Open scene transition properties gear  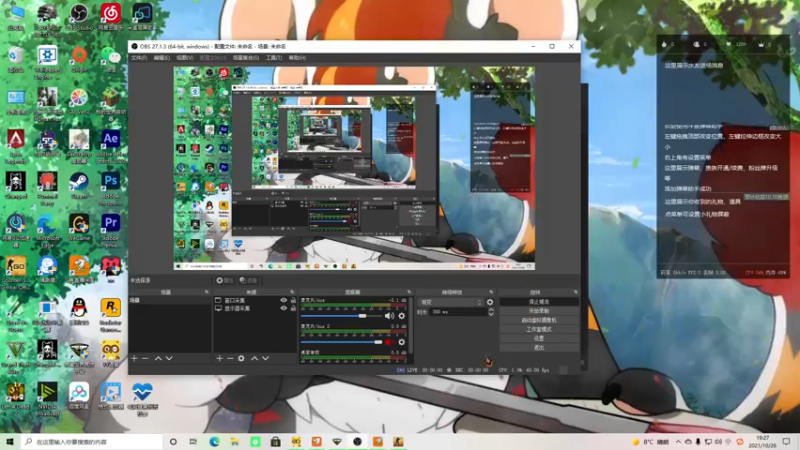click(490, 302)
